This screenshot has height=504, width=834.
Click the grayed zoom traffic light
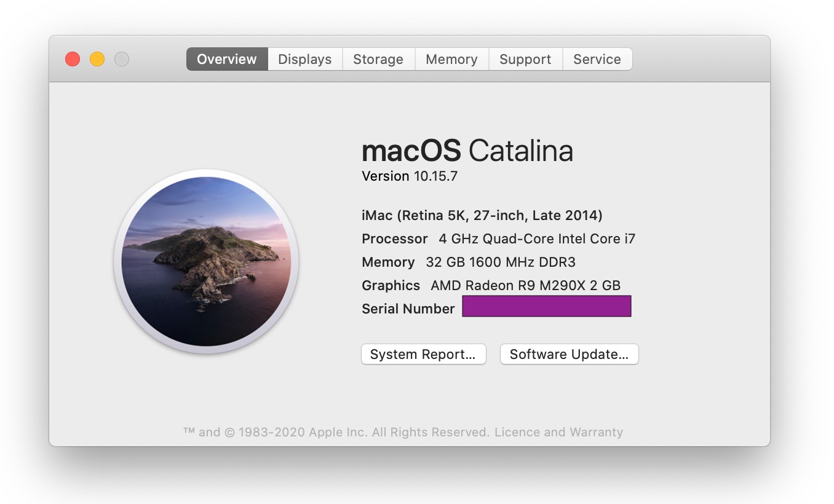[121, 59]
